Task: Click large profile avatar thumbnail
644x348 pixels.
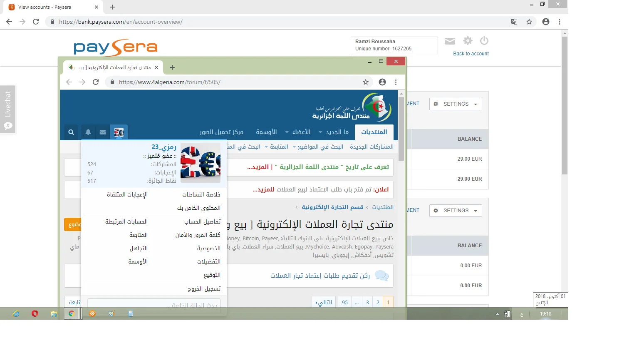Action: [x=201, y=163]
